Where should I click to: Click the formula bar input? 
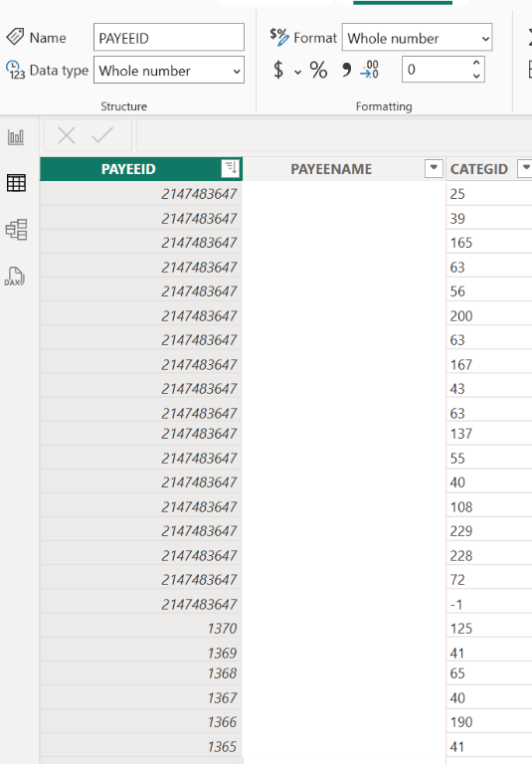(334, 135)
